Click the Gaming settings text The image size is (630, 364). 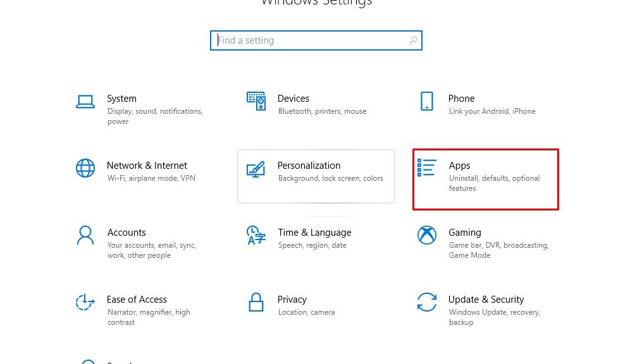465,232
